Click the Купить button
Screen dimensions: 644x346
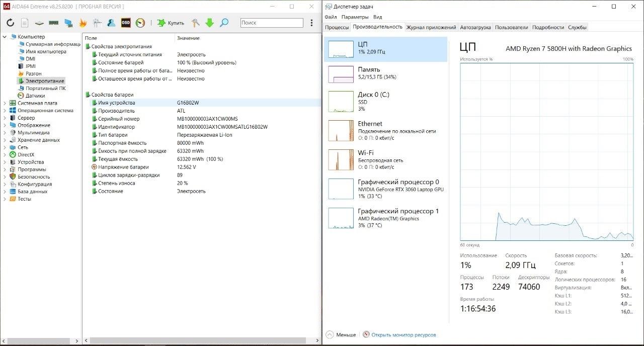(x=171, y=23)
